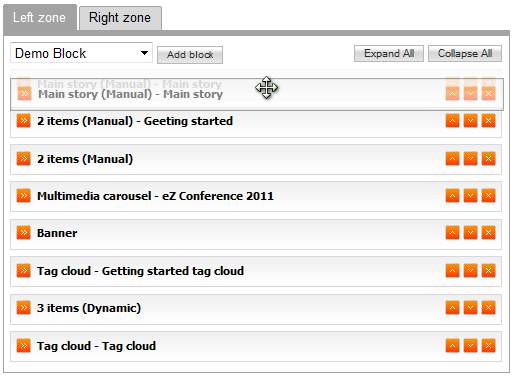This screenshot has width=514, height=378.
Task: Move 3 items (Dynamic) block down
Action: point(470,308)
